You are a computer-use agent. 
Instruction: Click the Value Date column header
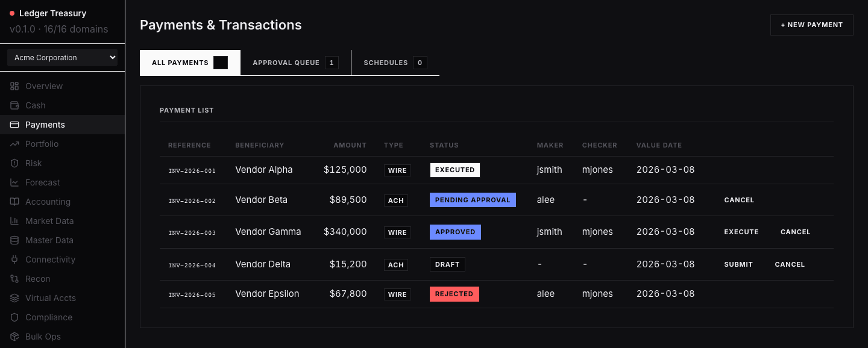point(659,145)
